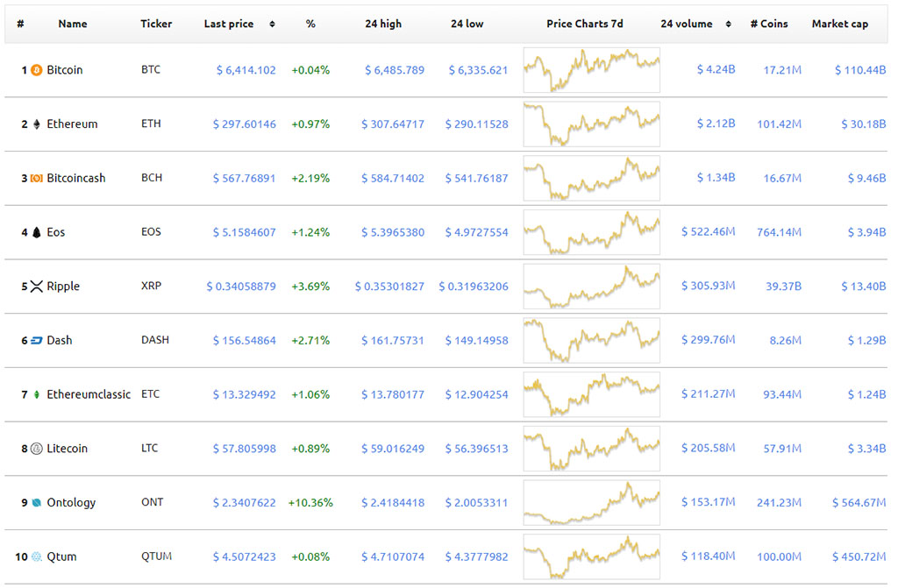
Task: Open the Ethereum name link
Action: click(72, 124)
